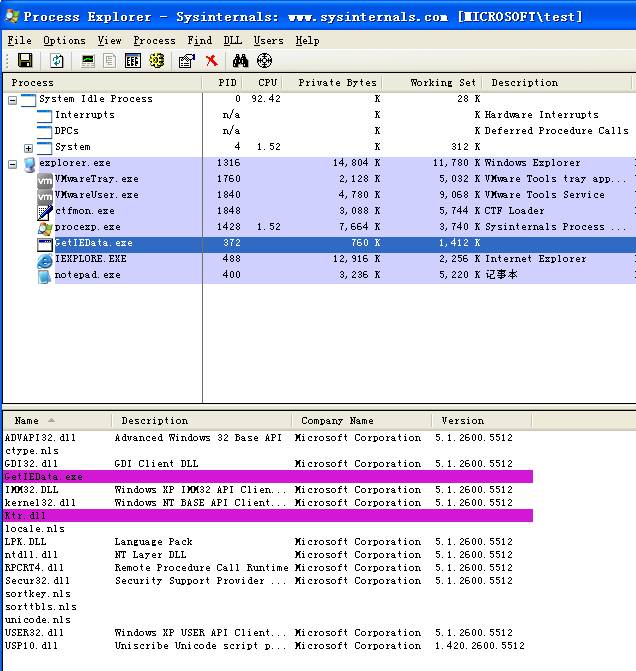Sort by the Private Bytes column header
This screenshot has width=636, height=671.
pyautogui.click(x=333, y=83)
